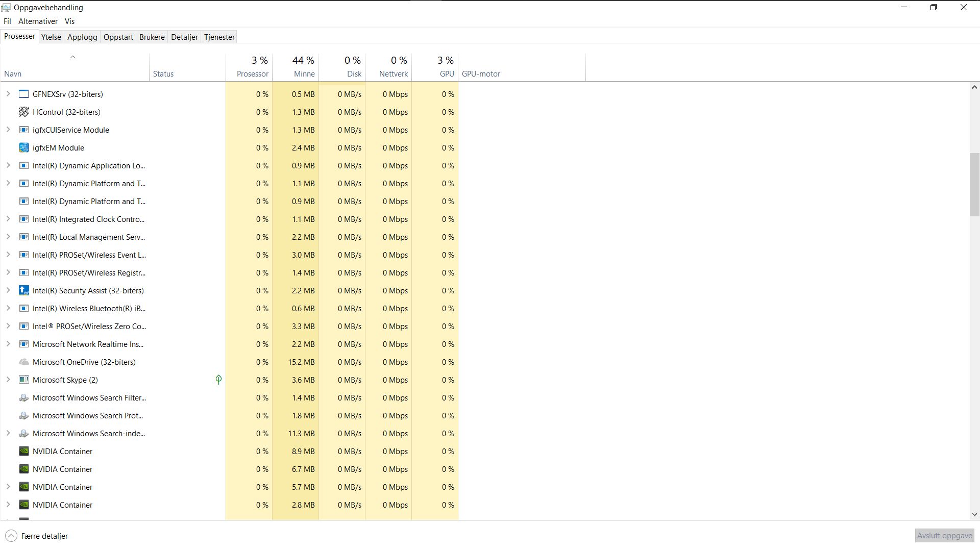The image size is (980, 551).
Task: Click the NVIDIA Container icon with 6.7 MB
Action: point(23,469)
